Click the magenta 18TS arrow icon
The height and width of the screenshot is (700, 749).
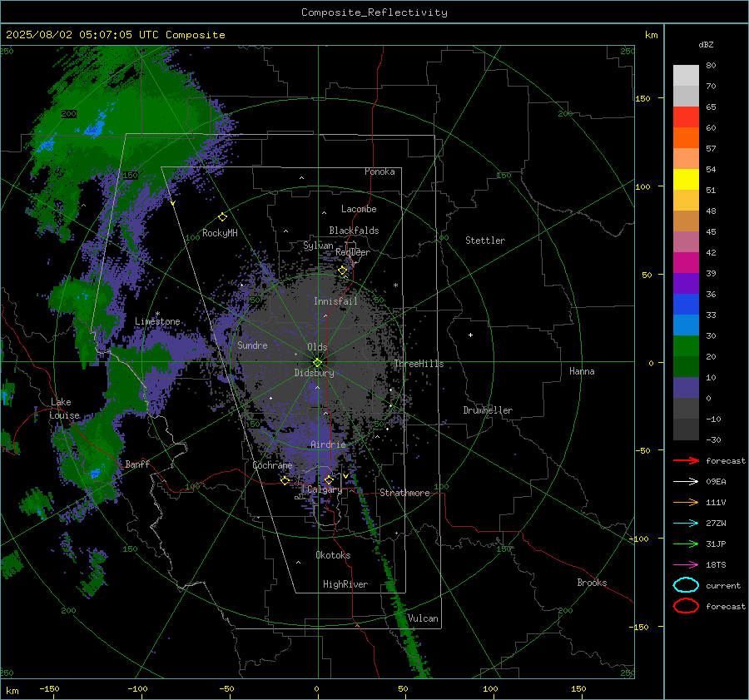tap(686, 565)
